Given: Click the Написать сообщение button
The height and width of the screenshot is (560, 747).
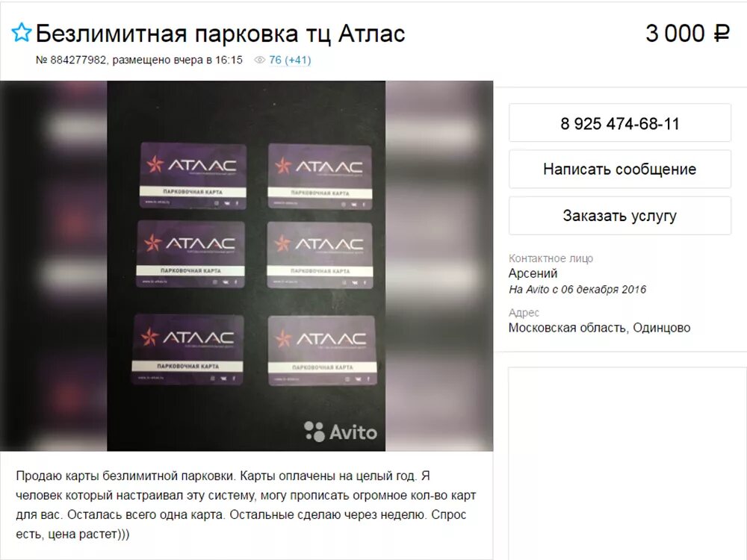Looking at the screenshot, I should (619, 169).
